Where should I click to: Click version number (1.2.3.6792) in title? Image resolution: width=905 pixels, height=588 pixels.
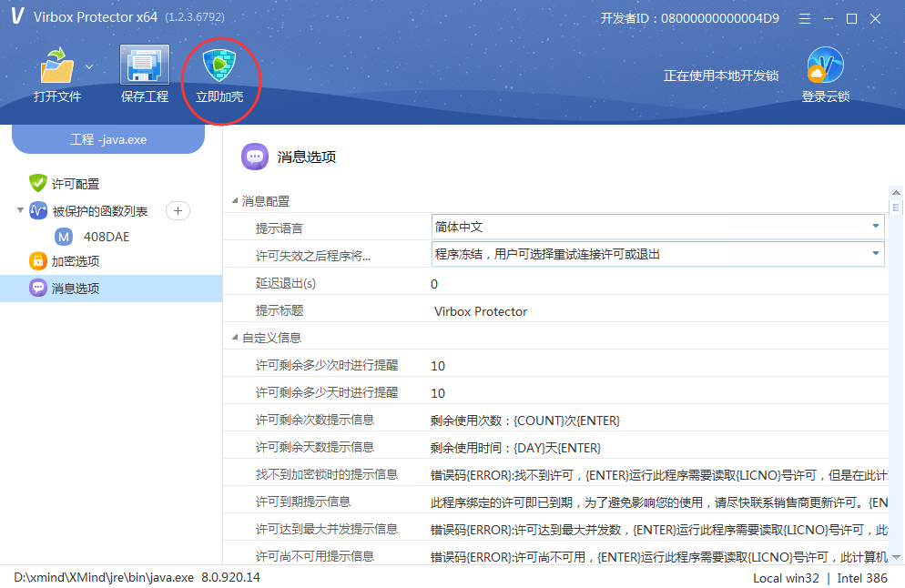(195, 17)
